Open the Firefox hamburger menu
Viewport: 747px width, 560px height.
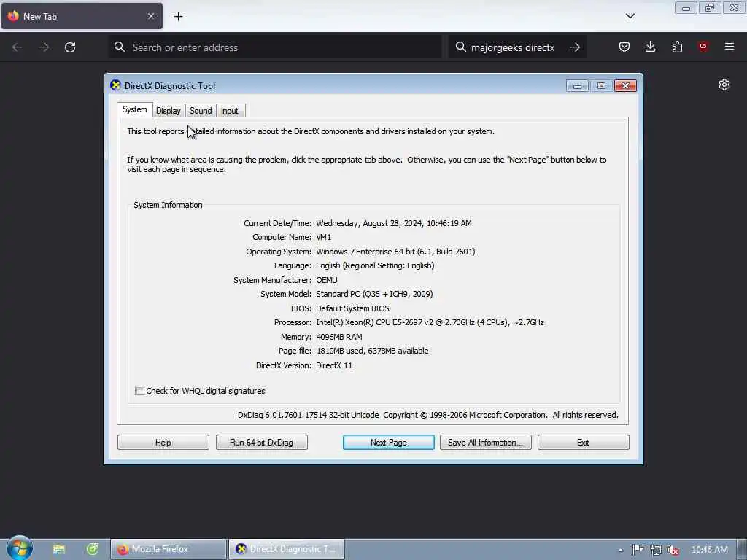pyautogui.click(x=729, y=47)
